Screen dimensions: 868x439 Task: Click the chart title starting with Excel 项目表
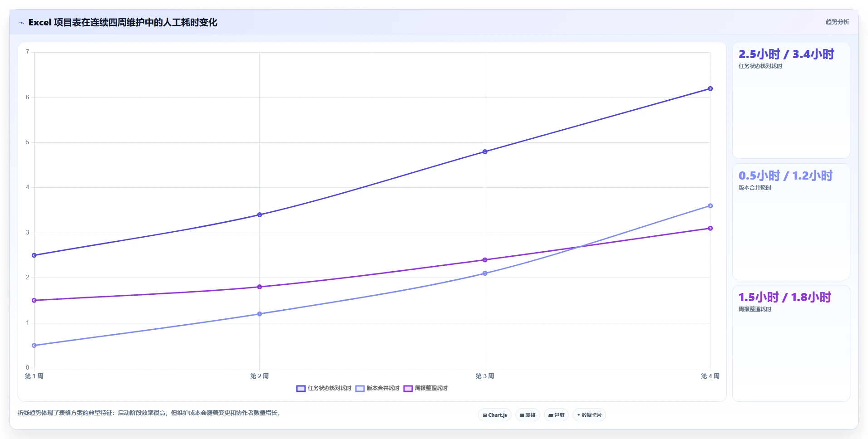(123, 22)
